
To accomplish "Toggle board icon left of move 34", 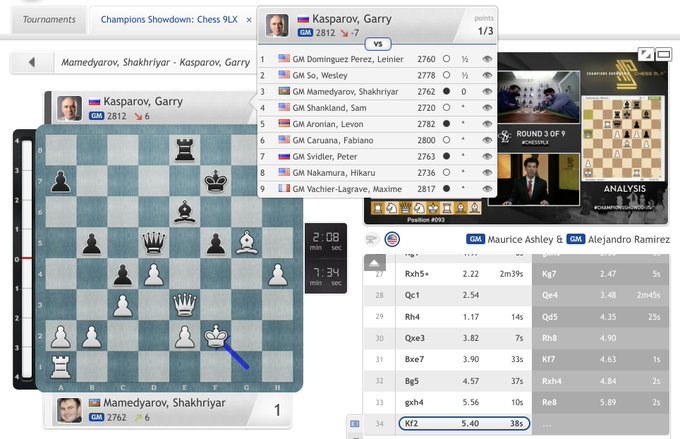I will [x=355, y=423].
